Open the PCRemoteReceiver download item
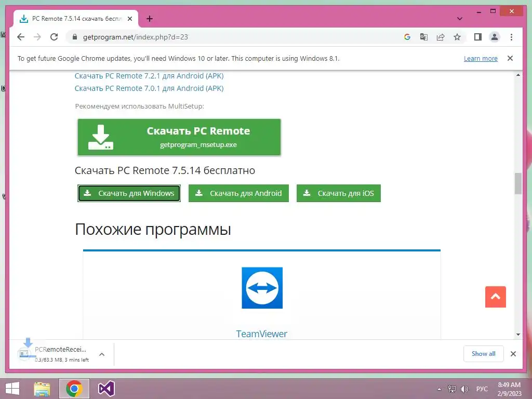532x399 pixels. pos(54,354)
